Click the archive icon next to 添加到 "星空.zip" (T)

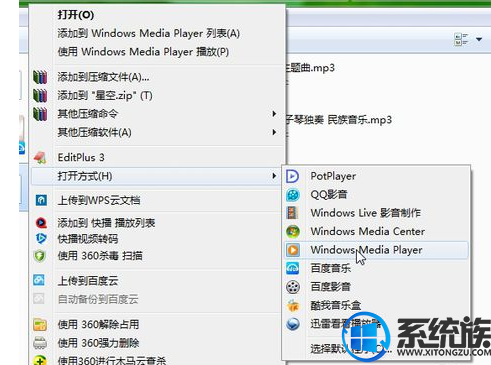tap(40, 96)
